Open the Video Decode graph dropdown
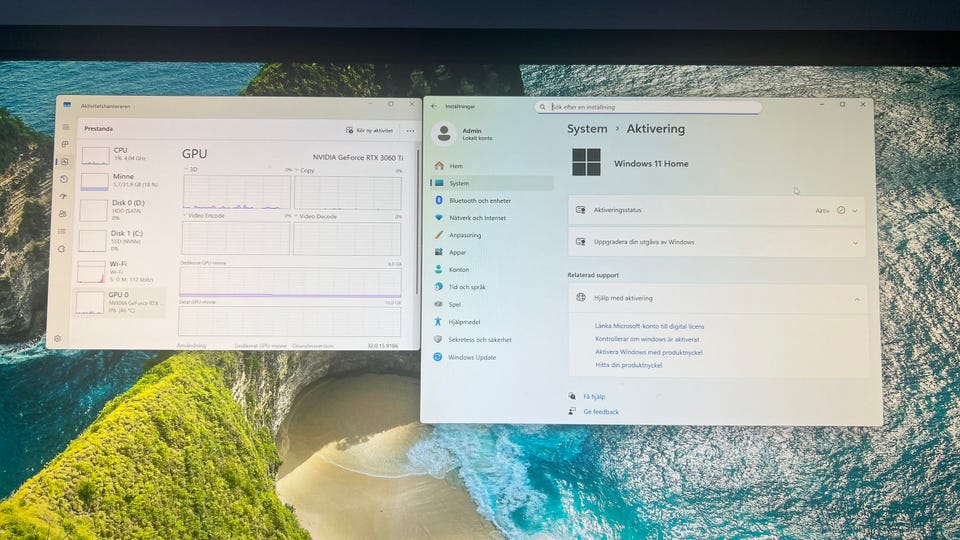Viewport: 960px width, 540px height. (x=296, y=216)
